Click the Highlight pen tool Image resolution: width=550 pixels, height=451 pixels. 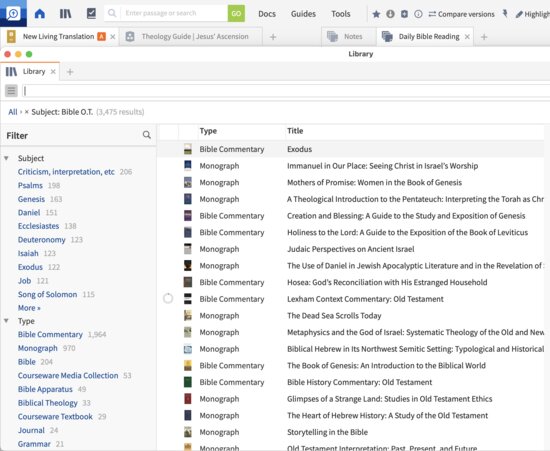pyautogui.click(x=532, y=14)
